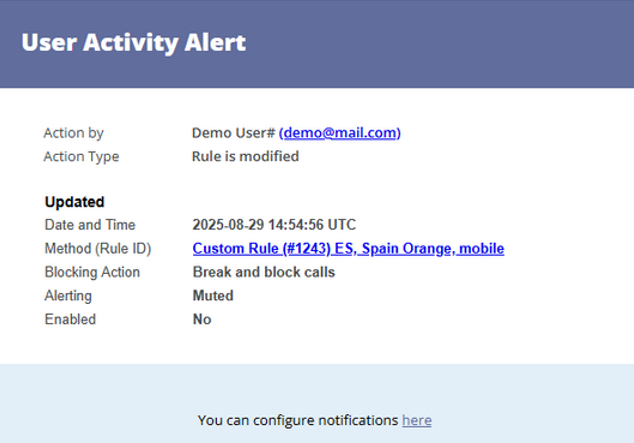
Task: Select the 'Alerting' label
Action: click(x=68, y=296)
